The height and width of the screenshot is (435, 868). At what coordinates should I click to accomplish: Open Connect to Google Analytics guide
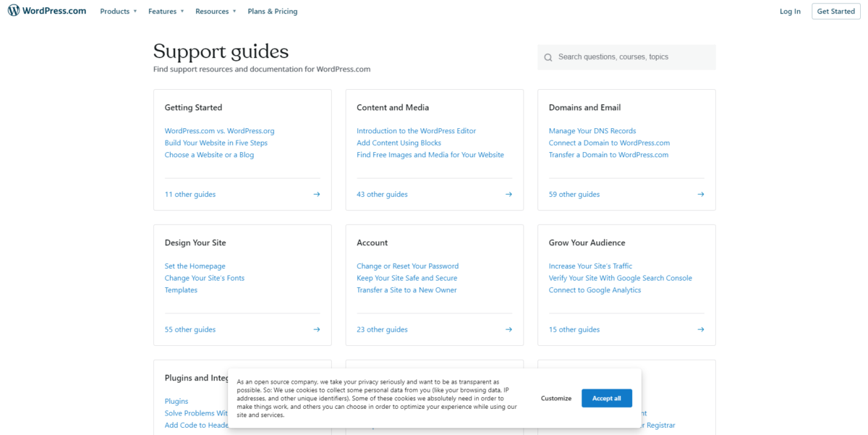(x=595, y=290)
